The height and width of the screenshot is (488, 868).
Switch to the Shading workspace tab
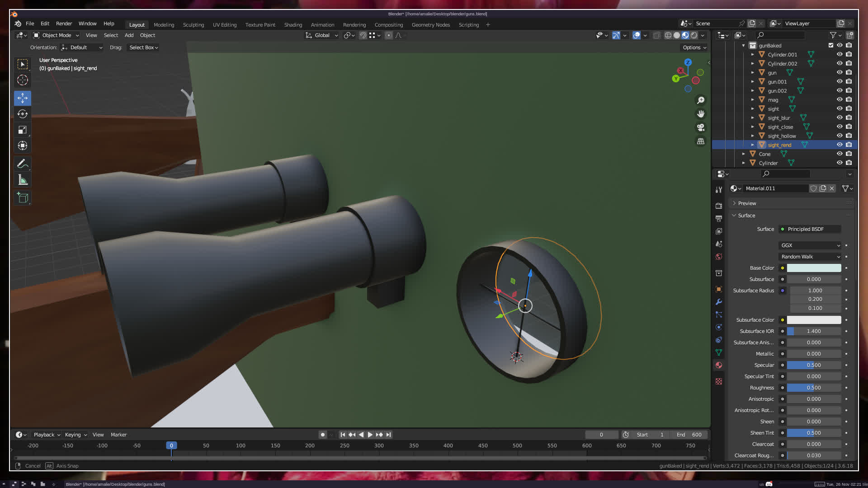[293, 25]
